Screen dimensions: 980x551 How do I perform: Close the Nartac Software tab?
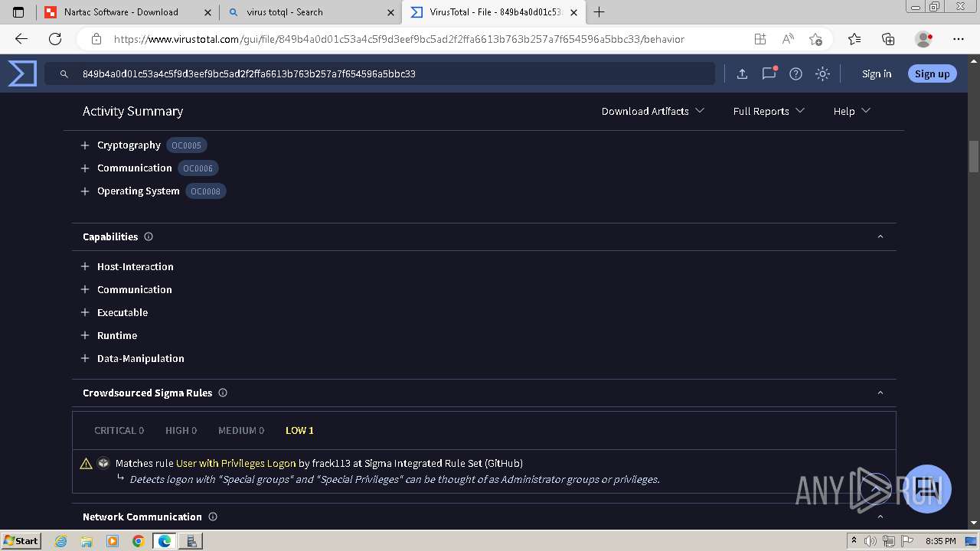208,12
